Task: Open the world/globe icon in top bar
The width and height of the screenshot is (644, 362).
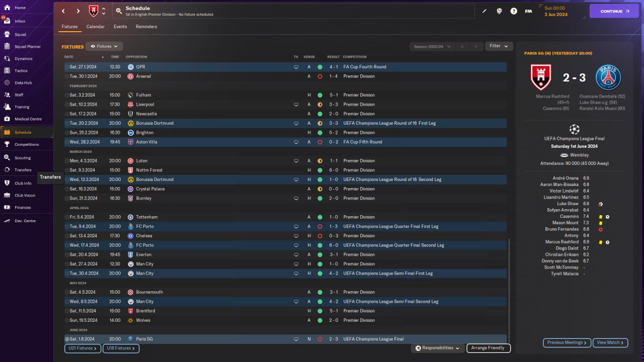Action: [499, 11]
